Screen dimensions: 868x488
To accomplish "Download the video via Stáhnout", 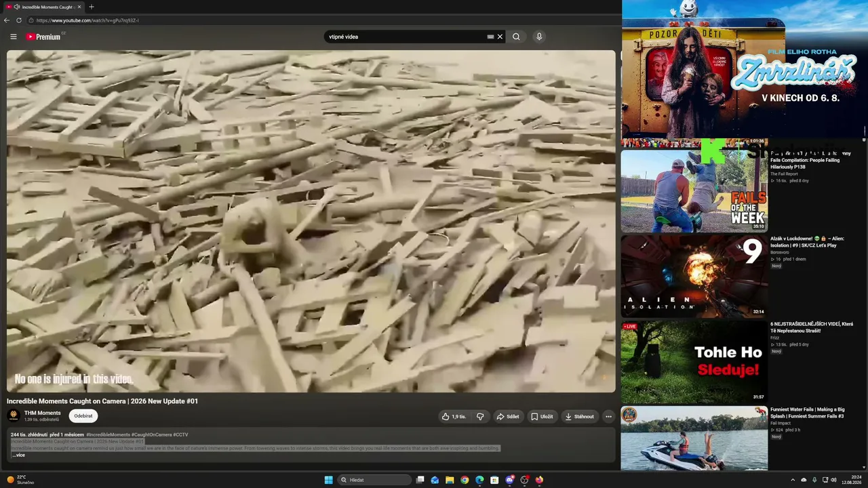I will click(579, 417).
